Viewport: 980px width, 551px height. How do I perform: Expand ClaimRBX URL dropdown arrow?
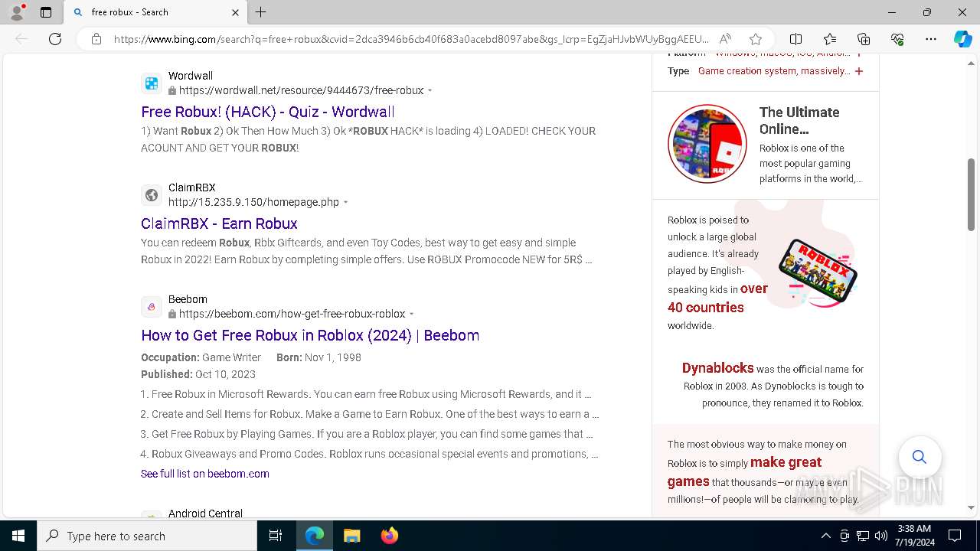[346, 203]
